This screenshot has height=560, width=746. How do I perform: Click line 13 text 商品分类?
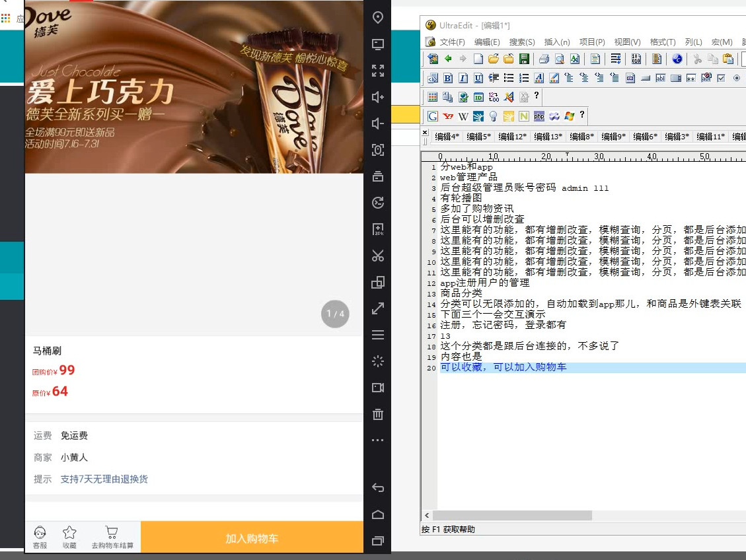coord(461,293)
